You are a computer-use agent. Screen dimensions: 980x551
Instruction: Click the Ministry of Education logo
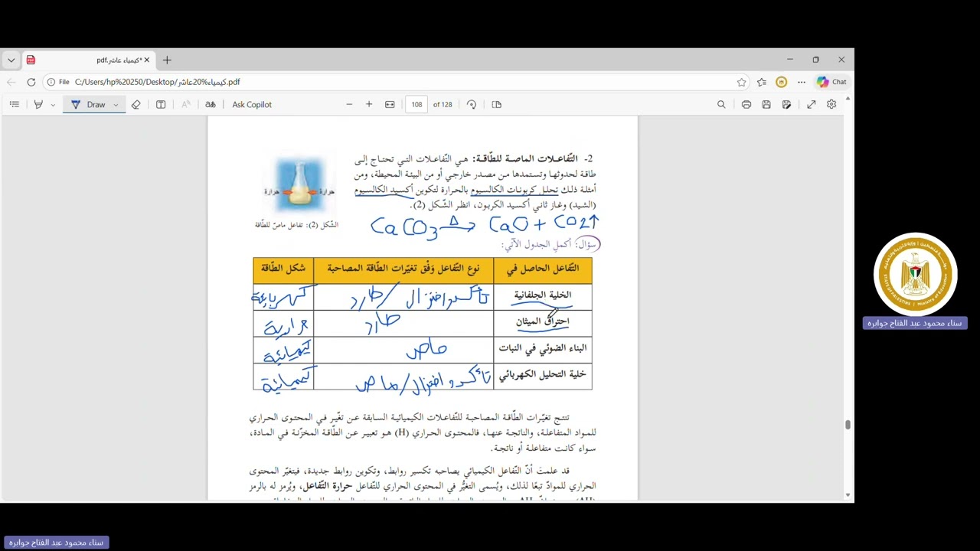(916, 274)
